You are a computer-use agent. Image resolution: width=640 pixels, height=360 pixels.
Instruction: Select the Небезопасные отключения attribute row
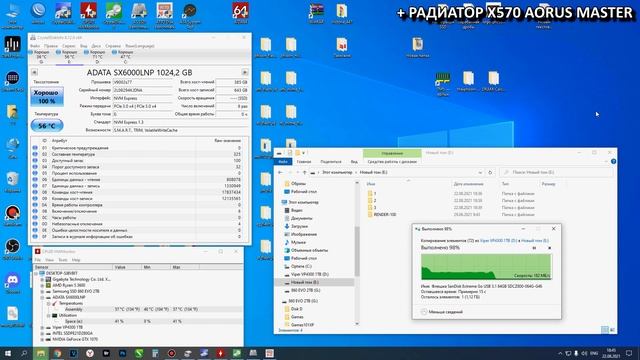[x=140, y=224]
